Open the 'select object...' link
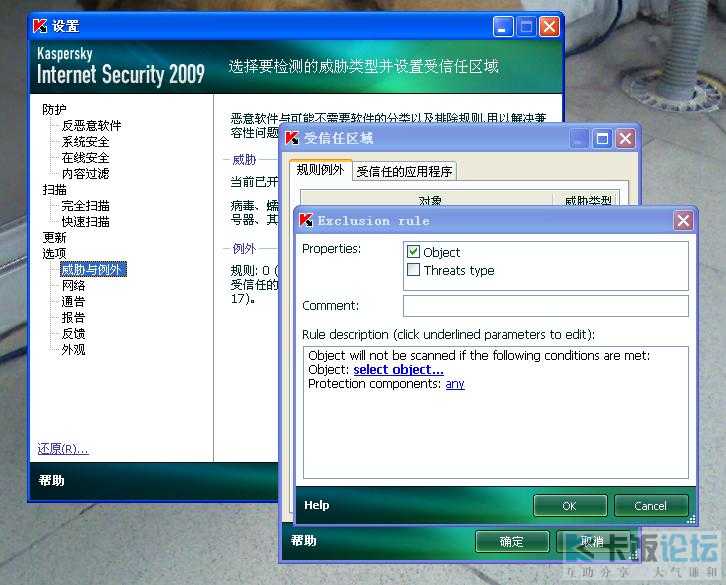This screenshot has height=585, width=726. (x=398, y=370)
